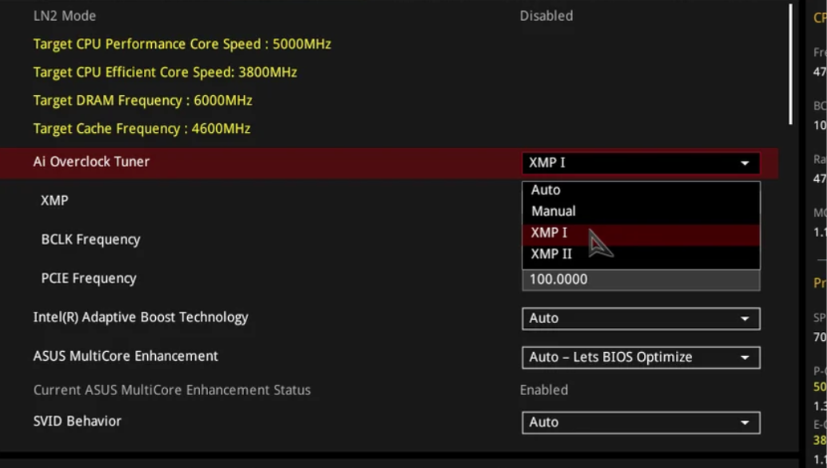Select the LN2 Mode row label
Screen dimensions: 827x468
pos(64,16)
